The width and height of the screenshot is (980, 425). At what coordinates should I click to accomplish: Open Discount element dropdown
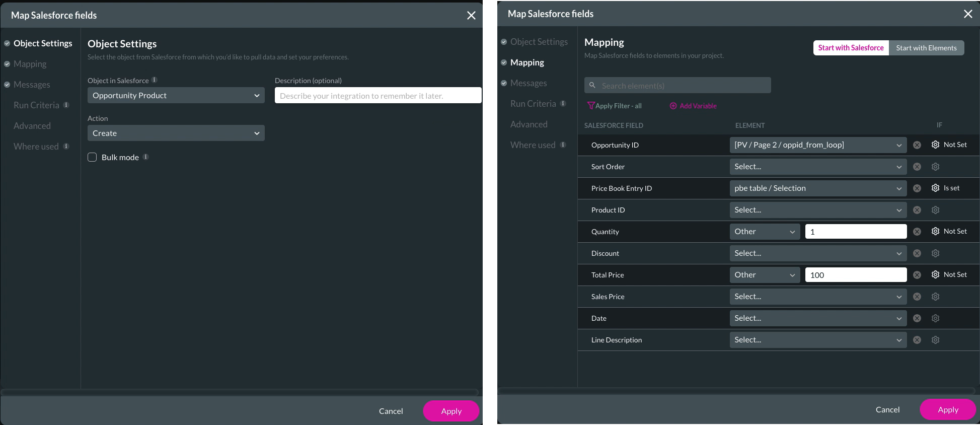pos(818,253)
